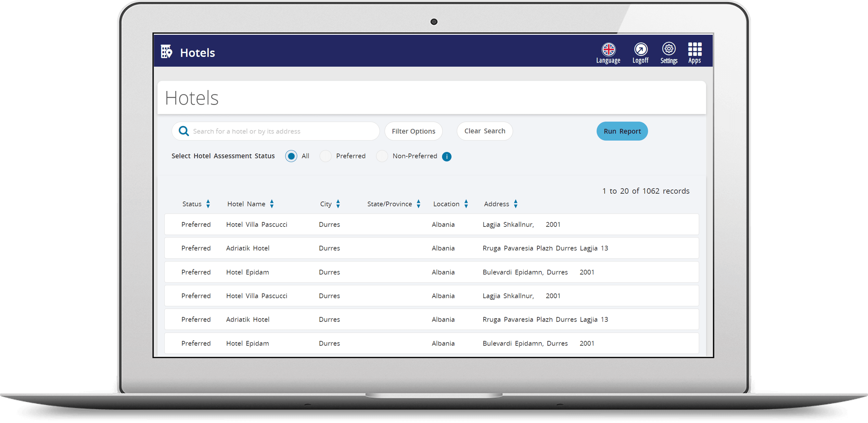The width and height of the screenshot is (868, 423).
Task: Open the Apps grid icon
Action: click(x=695, y=50)
